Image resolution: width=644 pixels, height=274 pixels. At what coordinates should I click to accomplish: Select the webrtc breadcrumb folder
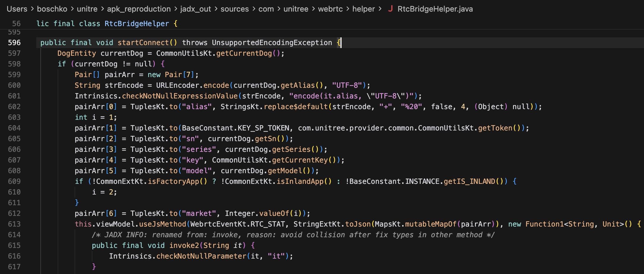click(330, 9)
